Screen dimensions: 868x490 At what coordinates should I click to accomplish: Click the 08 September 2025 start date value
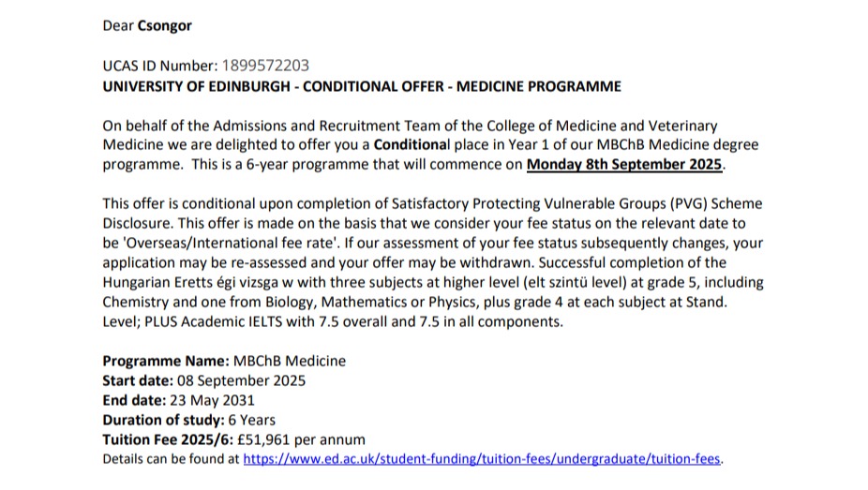click(241, 380)
